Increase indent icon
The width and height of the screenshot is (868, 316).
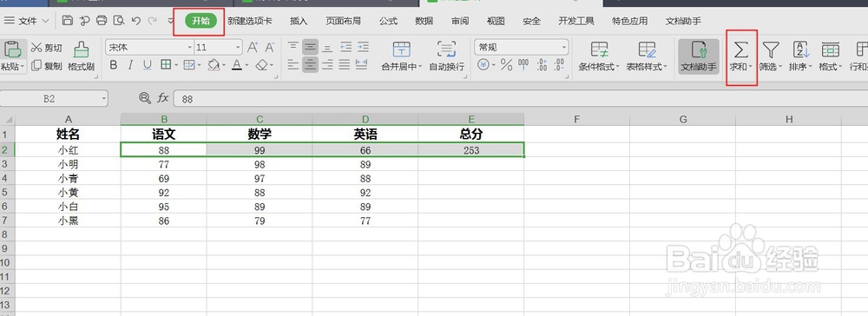point(363,48)
